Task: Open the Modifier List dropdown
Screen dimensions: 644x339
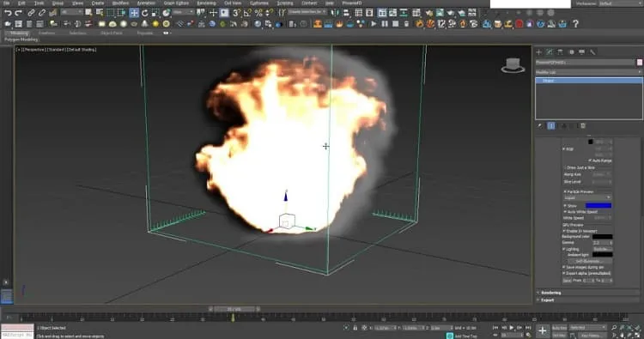Action: 588,72
